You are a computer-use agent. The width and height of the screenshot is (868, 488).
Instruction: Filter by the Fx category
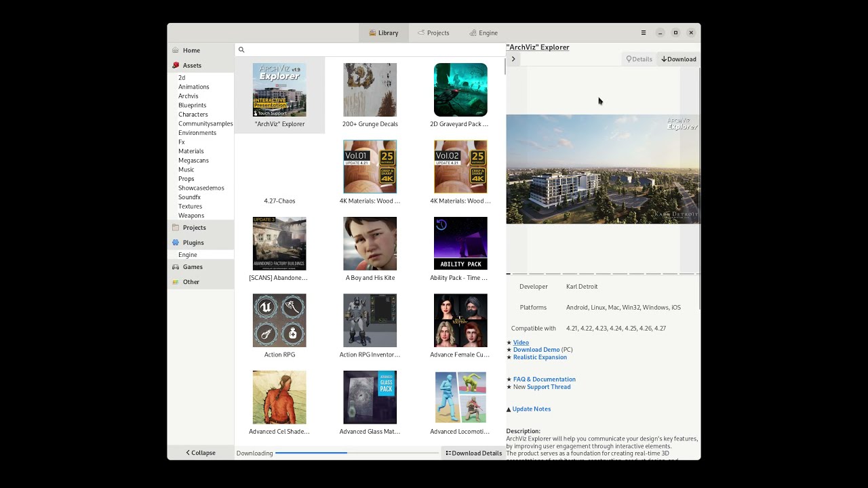[x=182, y=142]
